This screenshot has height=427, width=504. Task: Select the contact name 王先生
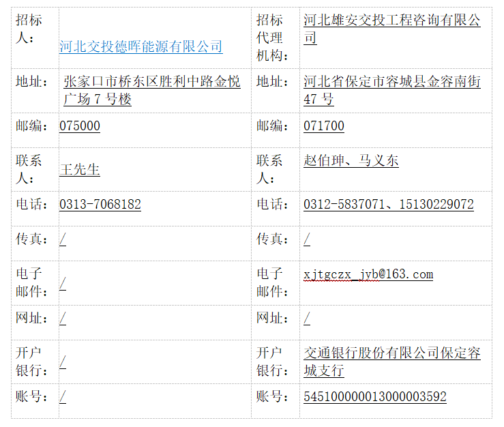click(x=80, y=169)
